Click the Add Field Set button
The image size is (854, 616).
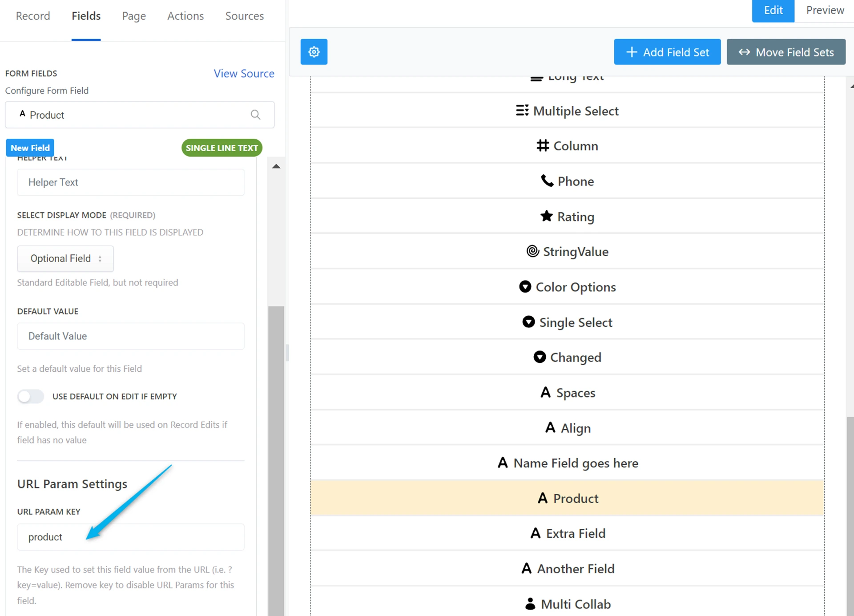click(x=667, y=52)
